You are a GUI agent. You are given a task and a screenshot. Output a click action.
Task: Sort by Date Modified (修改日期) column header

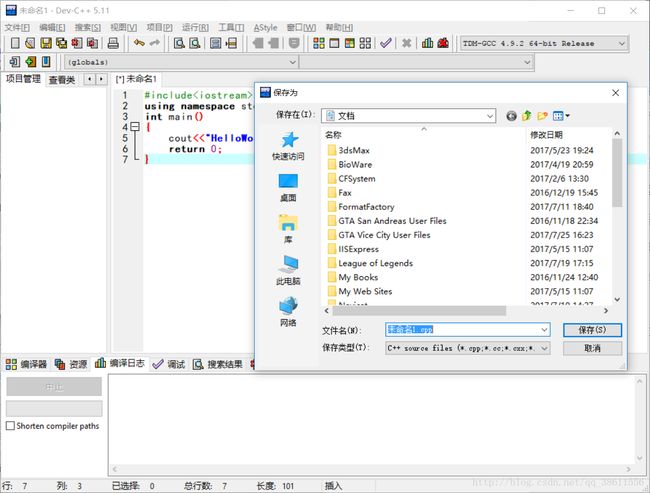coord(568,135)
